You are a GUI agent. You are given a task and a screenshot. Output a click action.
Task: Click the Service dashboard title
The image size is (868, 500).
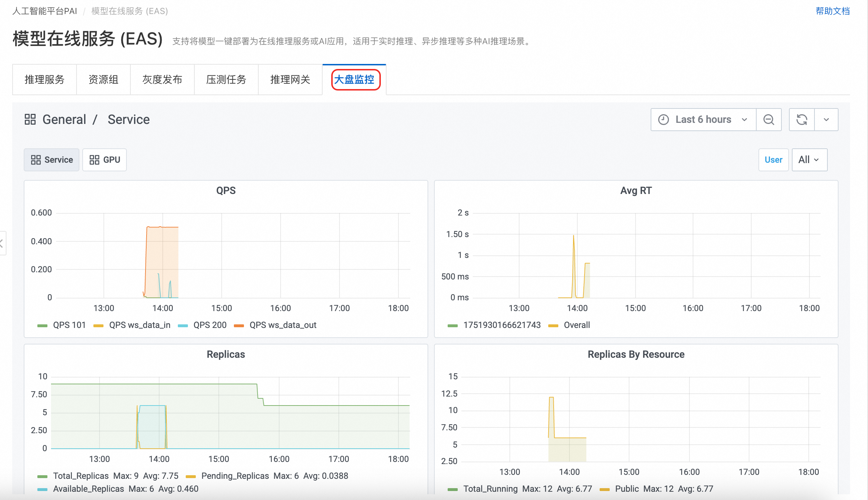[129, 119]
